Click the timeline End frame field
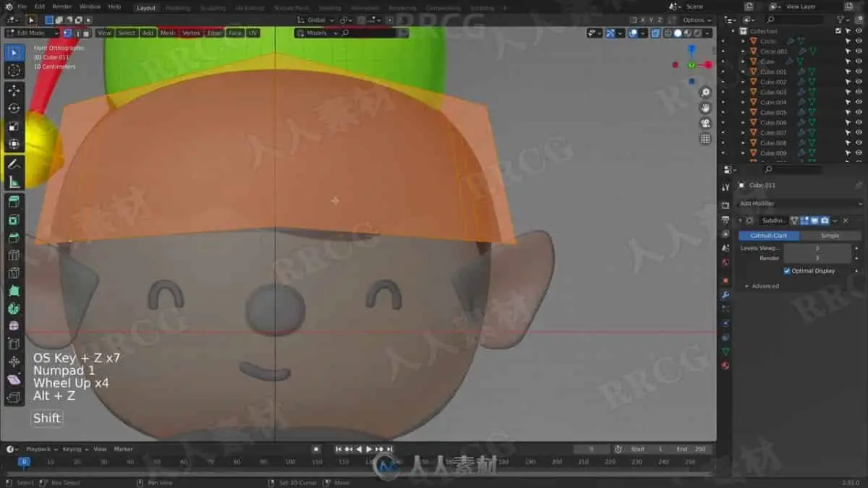 click(691, 449)
